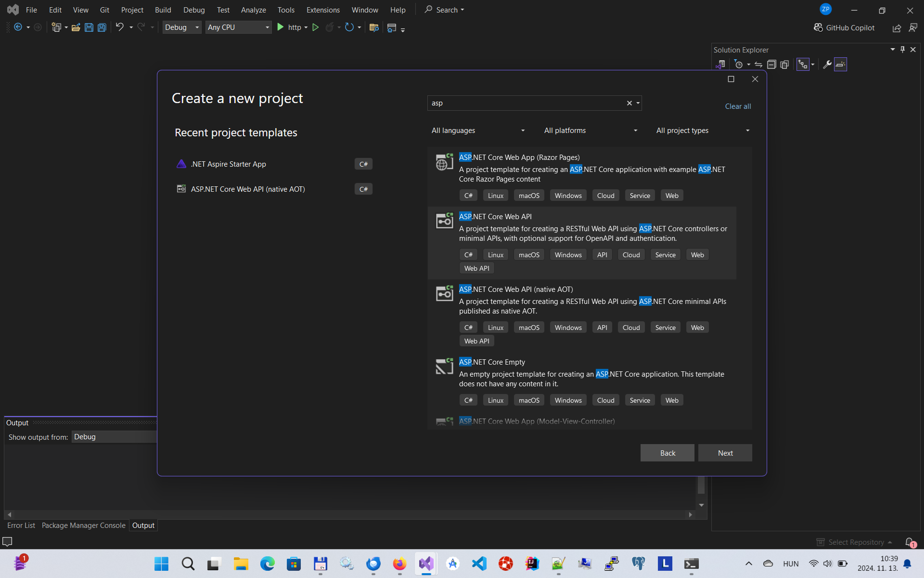Click the Clear all link
This screenshot has width=924, height=578.
(738, 106)
